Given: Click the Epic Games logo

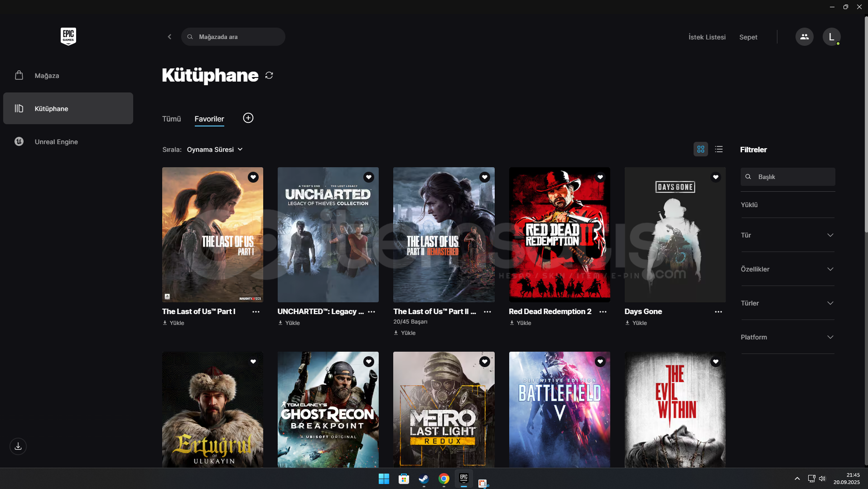Looking at the screenshot, I should click(x=68, y=36).
